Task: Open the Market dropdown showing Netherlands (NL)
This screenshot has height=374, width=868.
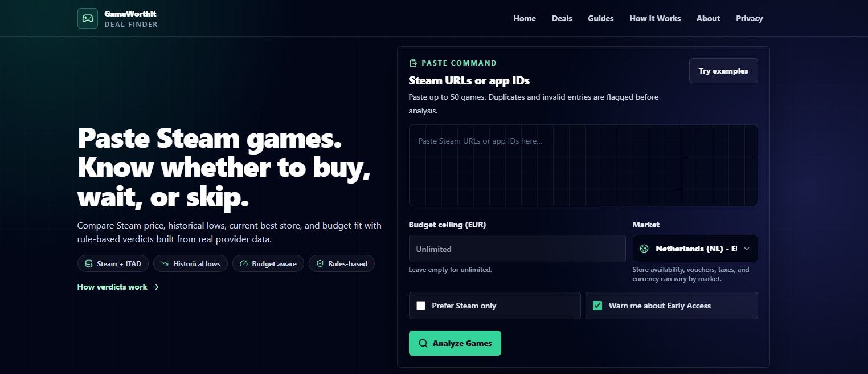Action: [695, 249]
